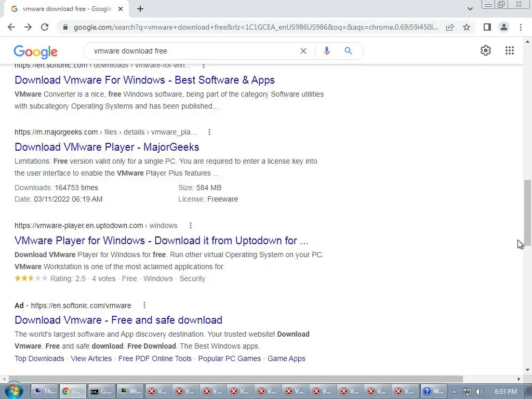This screenshot has width=532, height=399.
Task: Open the new tab plus button
Action: (x=140, y=9)
